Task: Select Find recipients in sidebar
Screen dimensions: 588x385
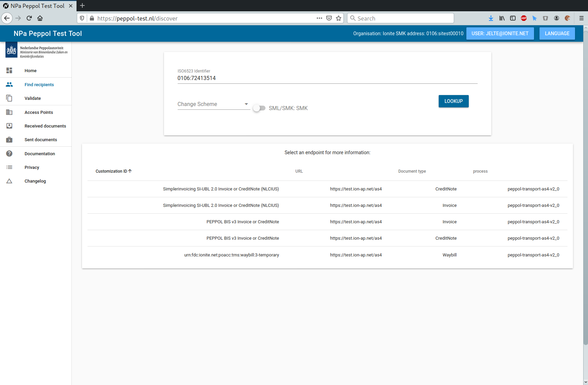Action: [x=36, y=84]
